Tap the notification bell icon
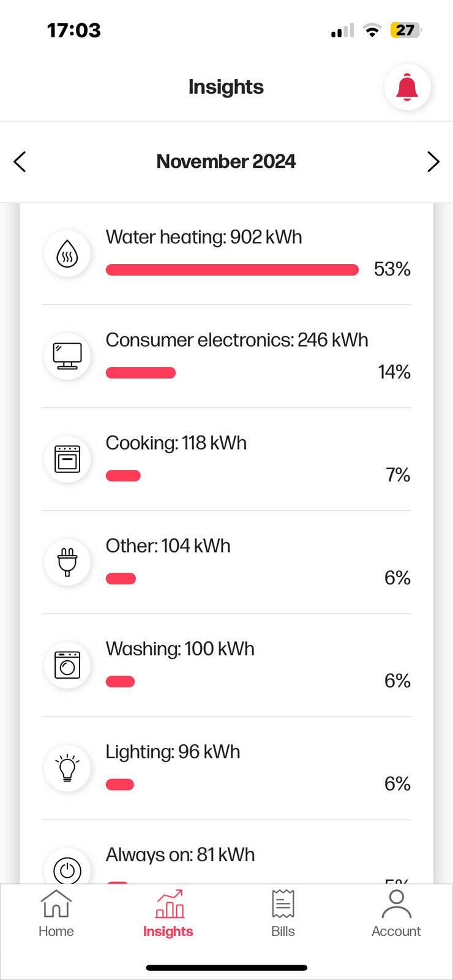Screen dimensions: 453x980 [x=407, y=87]
